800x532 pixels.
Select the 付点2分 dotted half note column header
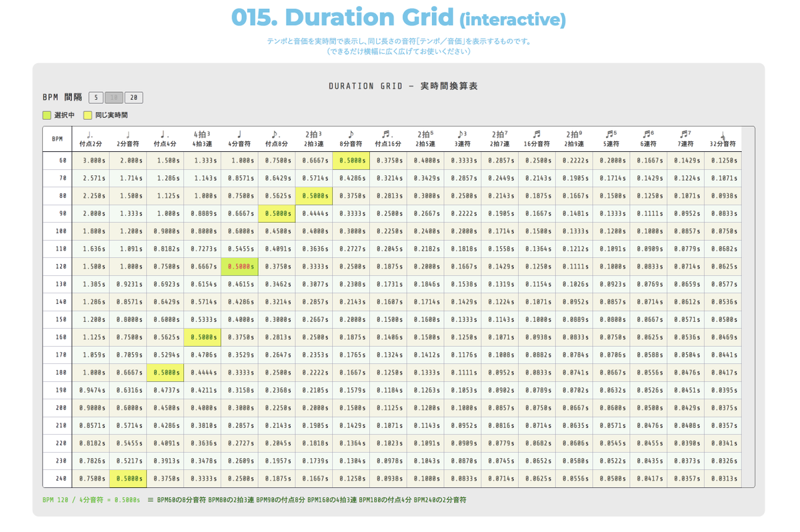91,139
